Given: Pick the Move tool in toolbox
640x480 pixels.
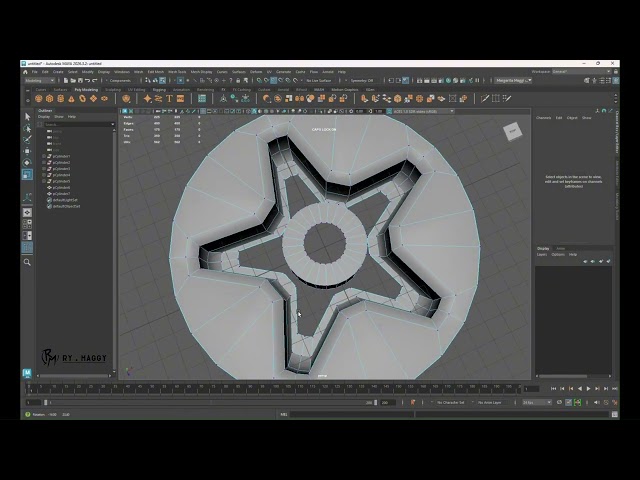Looking at the screenshot, I should coord(27,151).
